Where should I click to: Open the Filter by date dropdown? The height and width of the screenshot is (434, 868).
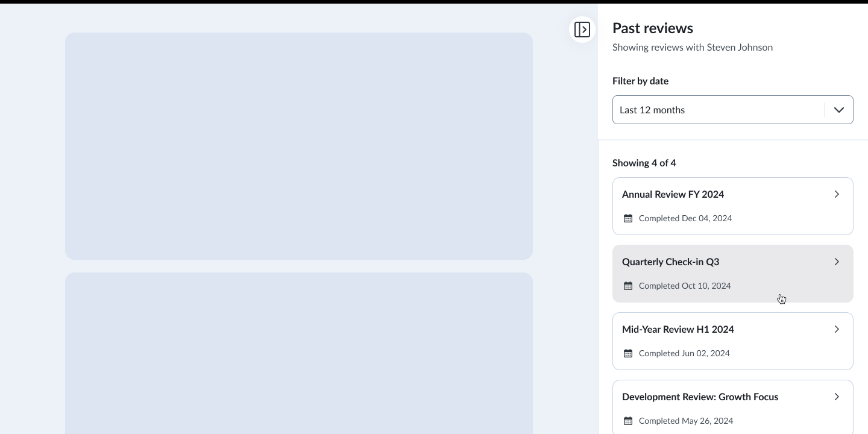[x=717, y=110]
